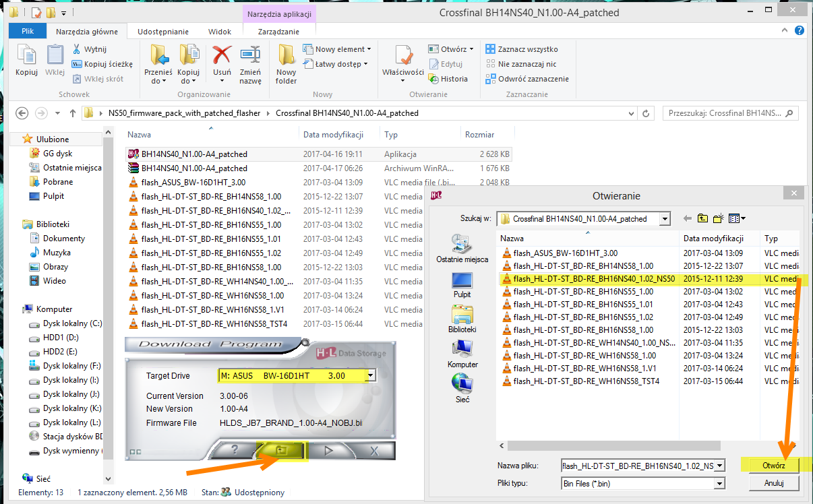Open the Nowy element dropdown
Viewport: 813px width, 504px height.
336,49
